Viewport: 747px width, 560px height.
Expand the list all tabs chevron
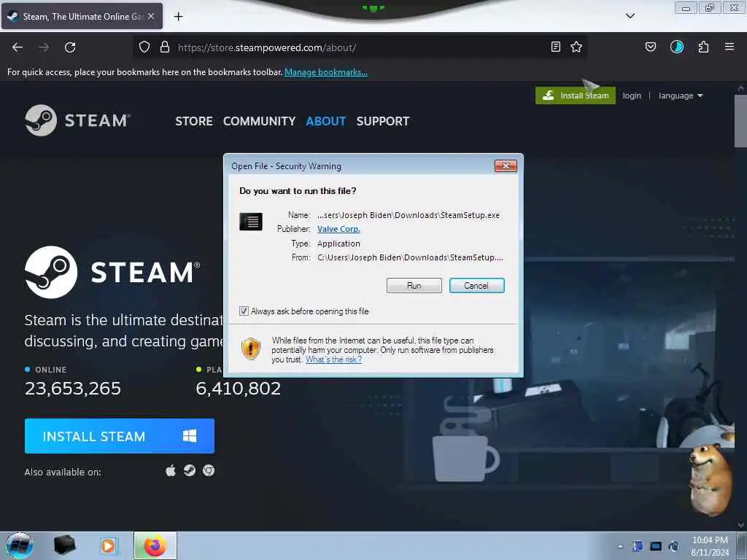click(x=630, y=16)
